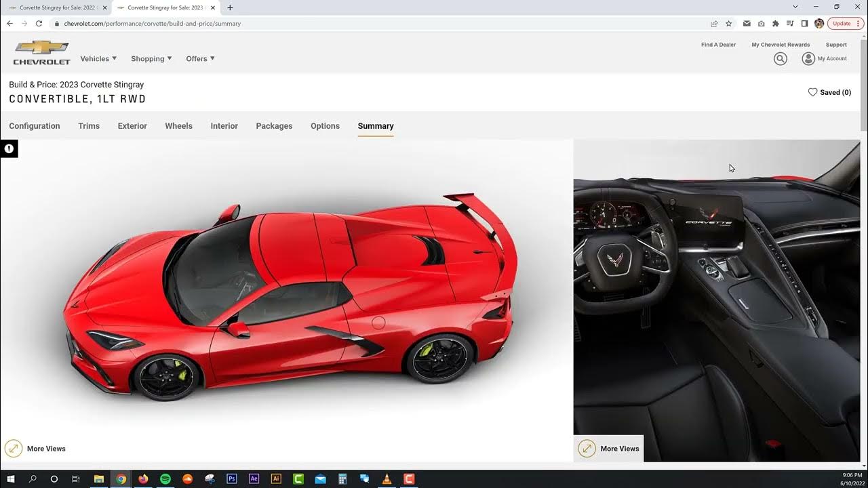Click the padlock site info icon
This screenshot has width=868, height=488.
[x=57, y=23]
